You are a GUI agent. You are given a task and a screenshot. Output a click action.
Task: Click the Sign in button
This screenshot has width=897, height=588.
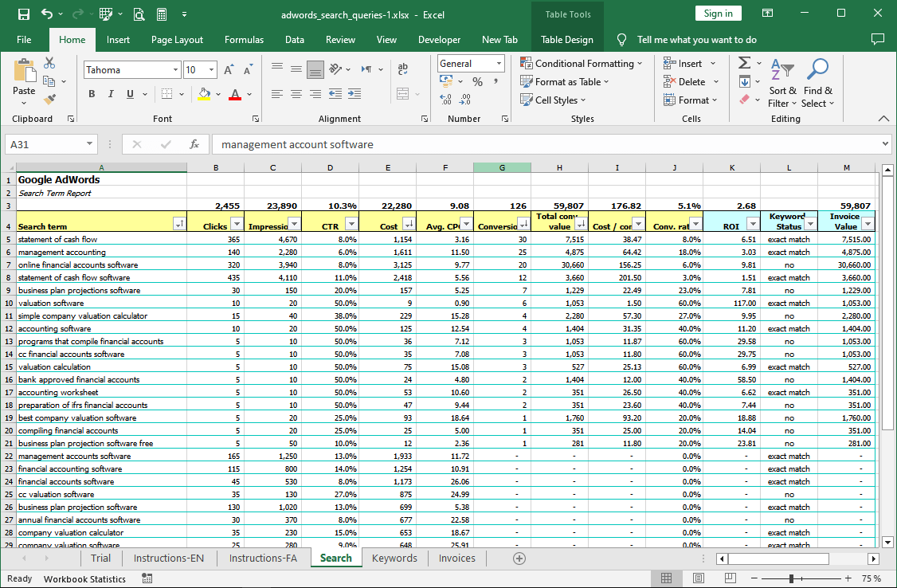718,14
